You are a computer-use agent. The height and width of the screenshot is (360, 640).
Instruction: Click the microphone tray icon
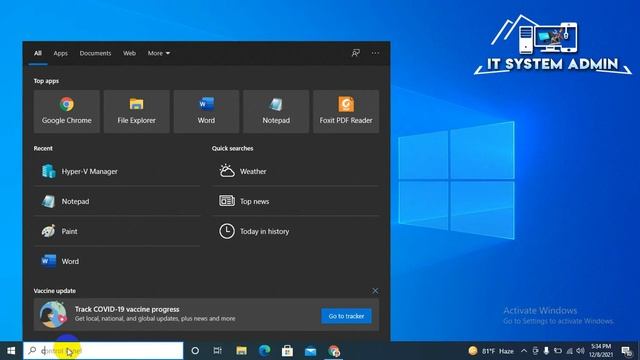pos(546,351)
